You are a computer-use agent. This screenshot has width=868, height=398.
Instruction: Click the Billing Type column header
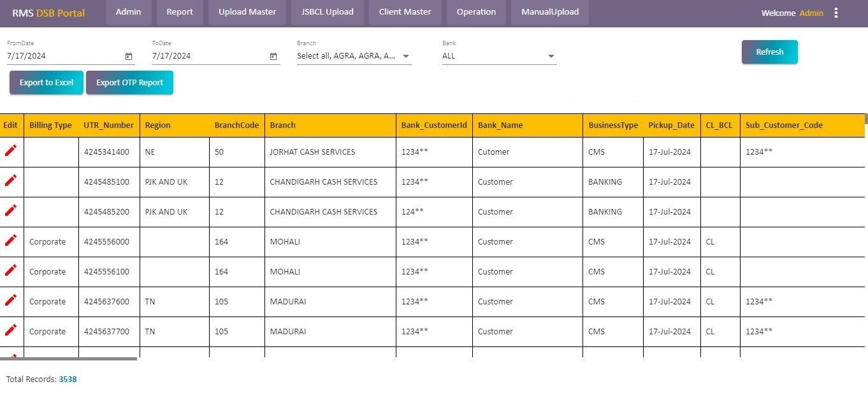click(50, 125)
